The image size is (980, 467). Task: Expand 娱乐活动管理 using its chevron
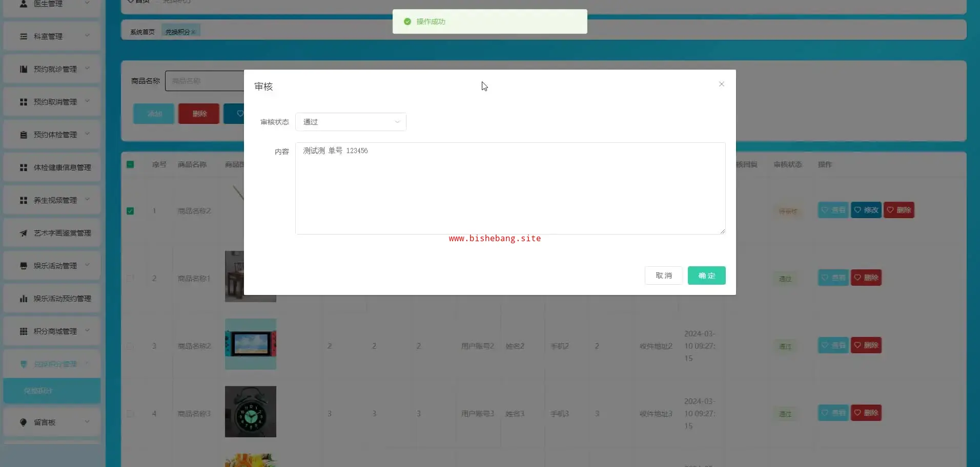pyautogui.click(x=87, y=265)
